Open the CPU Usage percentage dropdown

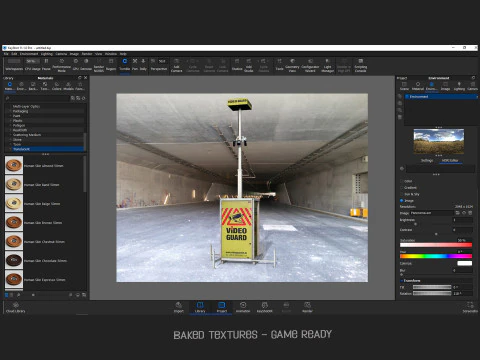tap(32, 61)
